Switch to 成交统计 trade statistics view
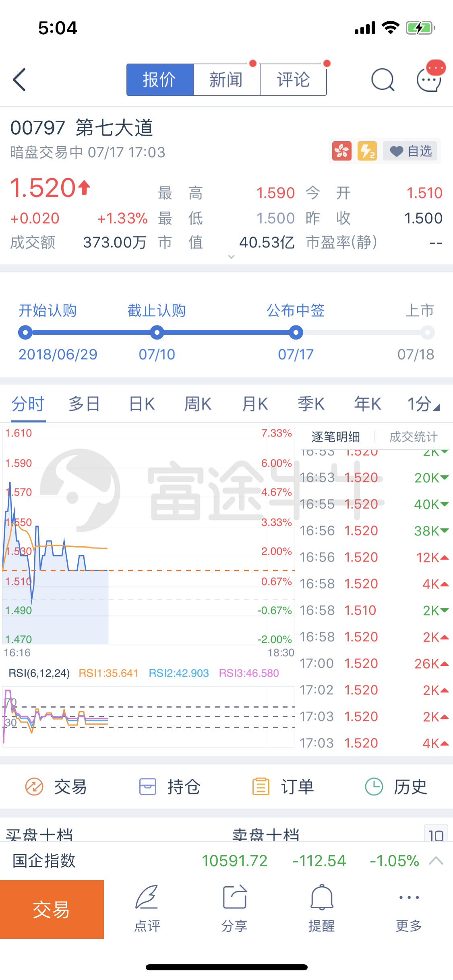This screenshot has width=453, height=980. [x=413, y=436]
